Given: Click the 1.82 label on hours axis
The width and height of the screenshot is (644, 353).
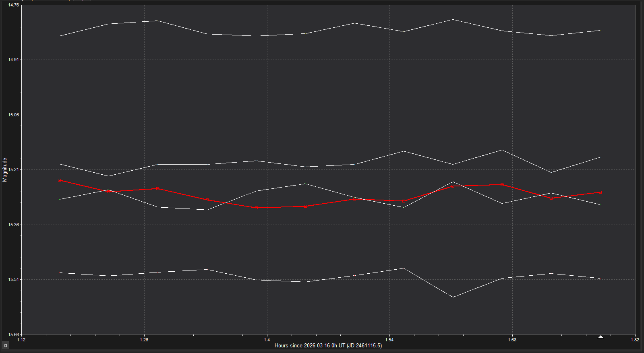Looking at the screenshot, I should coord(635,340).
